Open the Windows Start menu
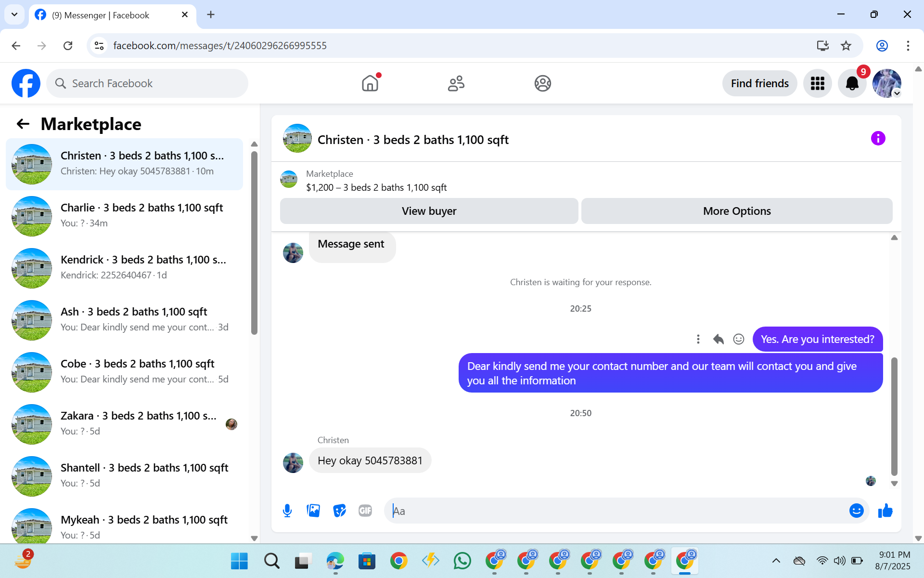The width and height of the screenshot is (924, 578). click(239, 561)
